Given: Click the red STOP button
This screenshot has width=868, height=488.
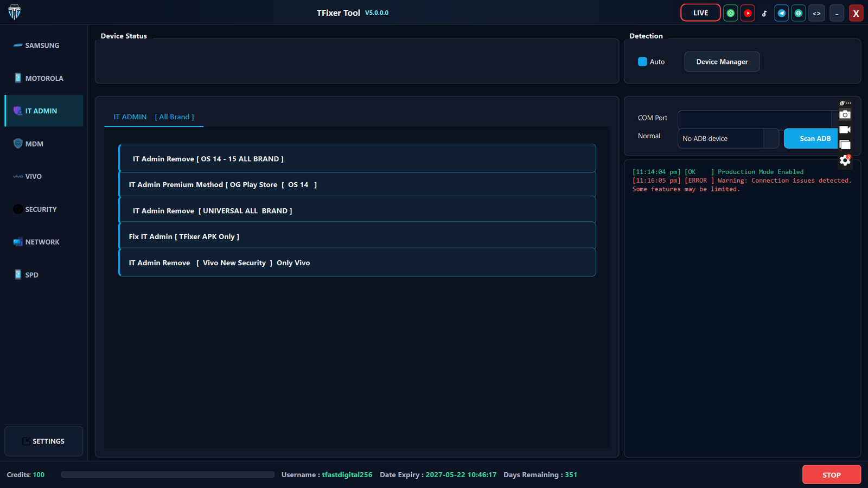Looking at the screenshot, I should (831, 474).
